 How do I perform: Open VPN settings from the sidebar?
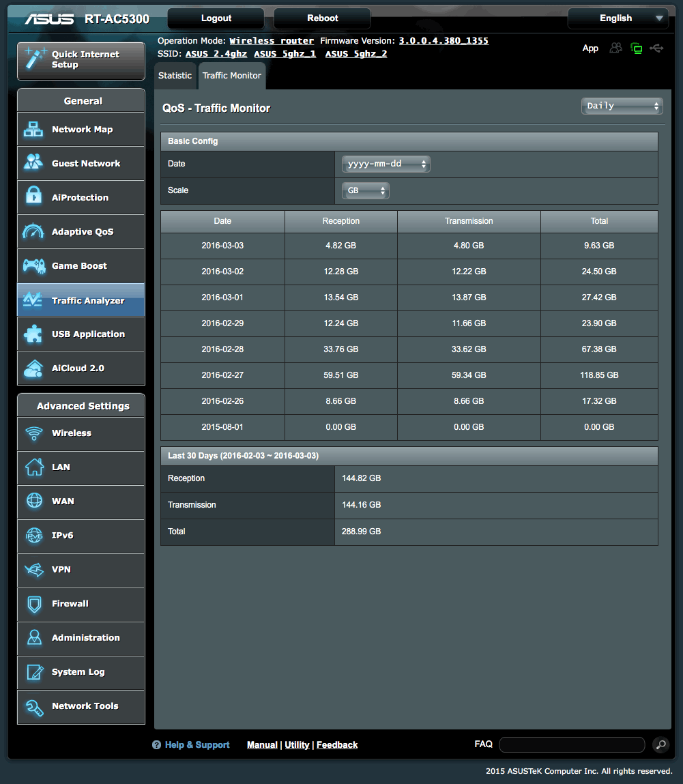coord(81,570)
